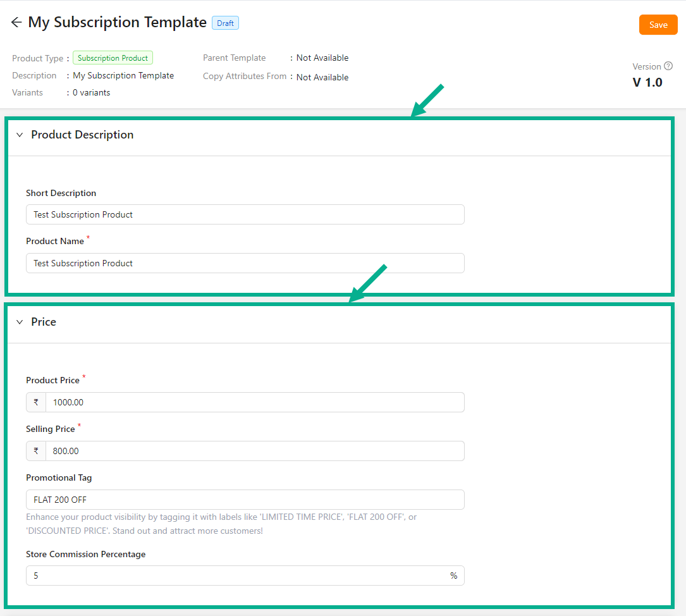Viewport: 686px width, 616px height.
Task: Click the Price section heading
Action: pyautogui.click(x=44, y=322)
